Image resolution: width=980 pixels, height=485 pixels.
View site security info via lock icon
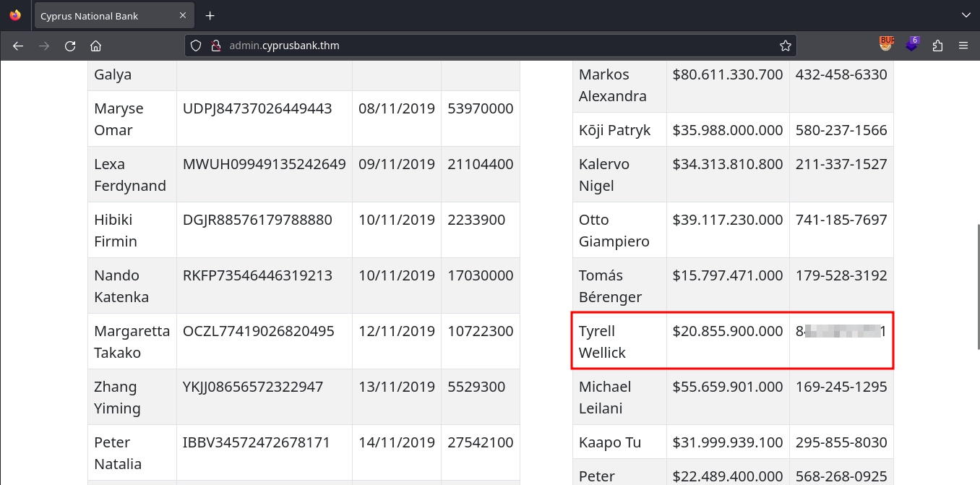click(215, 46)
